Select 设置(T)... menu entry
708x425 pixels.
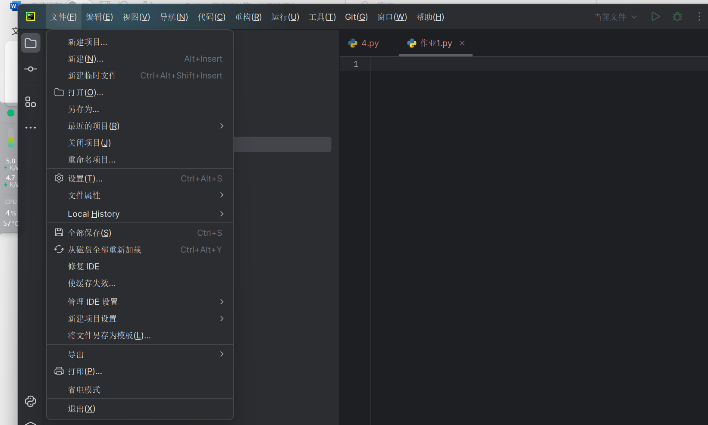pyautogui.click(x=85, y=178)
